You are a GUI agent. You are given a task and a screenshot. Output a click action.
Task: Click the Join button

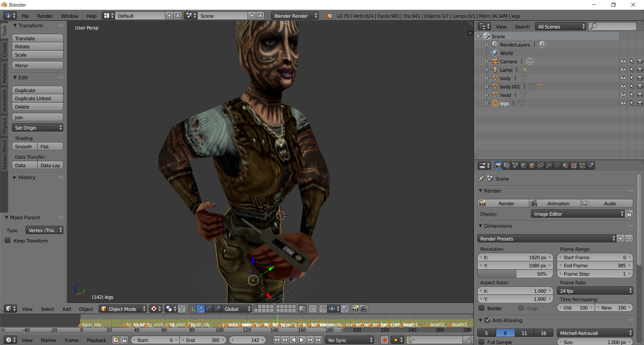pos(38,117)
